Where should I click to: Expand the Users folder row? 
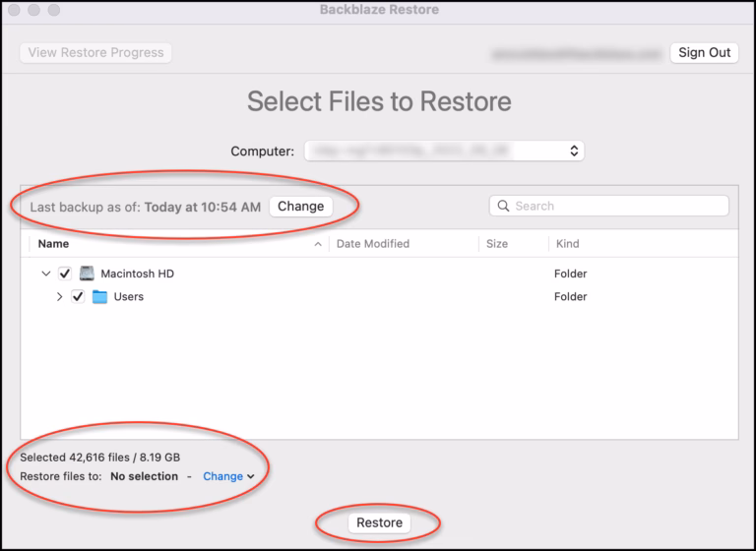[59, 296]
